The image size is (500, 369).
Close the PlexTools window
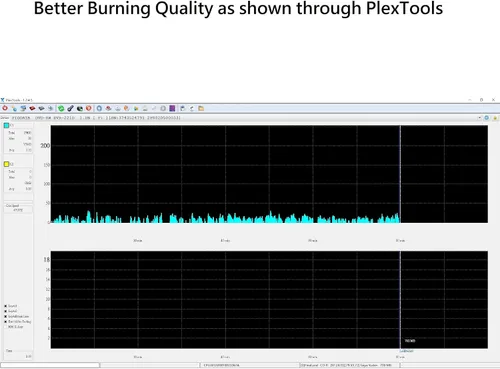coord(493,100)
